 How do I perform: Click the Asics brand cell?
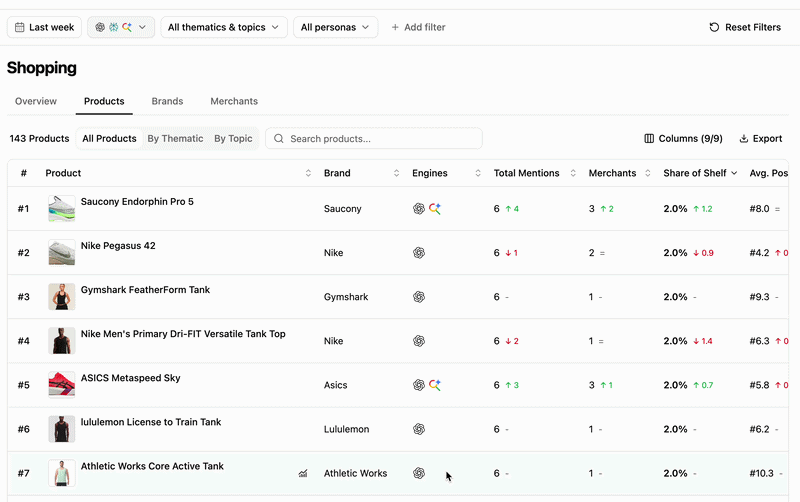[x=335, y=385]
